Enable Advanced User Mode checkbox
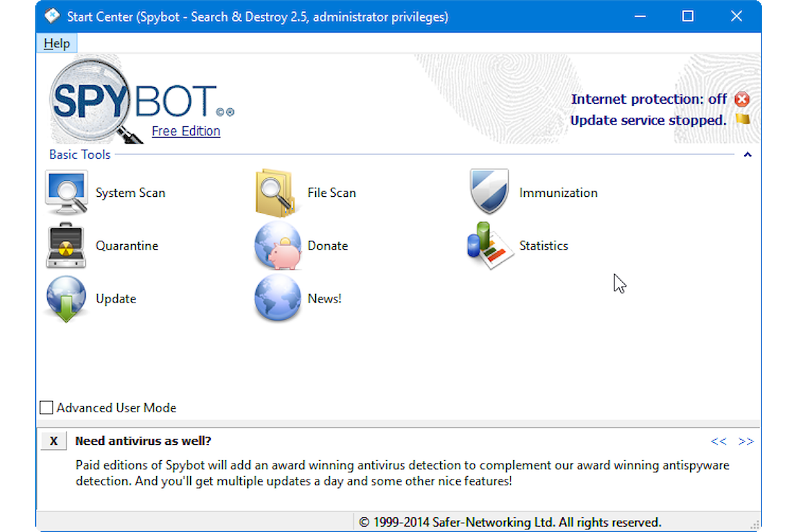Image resolution: width=798 pixels, height=532 pixels. tap(47, 408)
